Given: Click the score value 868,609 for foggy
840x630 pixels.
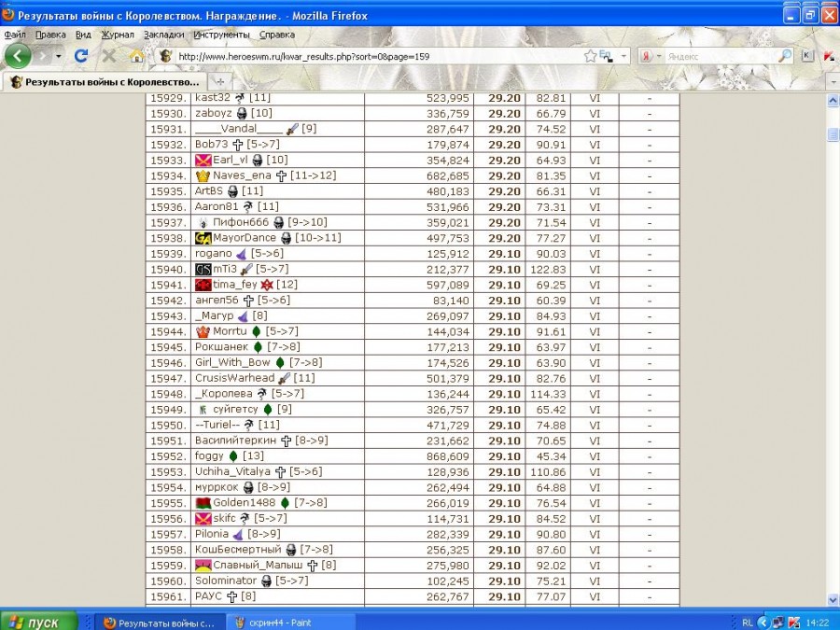Looking at the screenshot, I should (448, 456).
